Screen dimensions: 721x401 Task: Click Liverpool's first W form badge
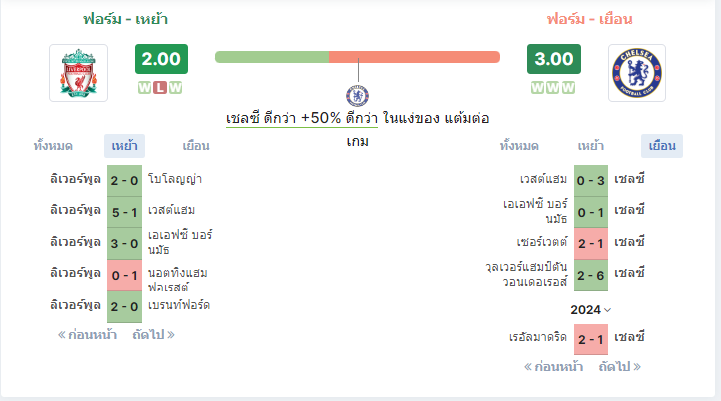[144, 87]
